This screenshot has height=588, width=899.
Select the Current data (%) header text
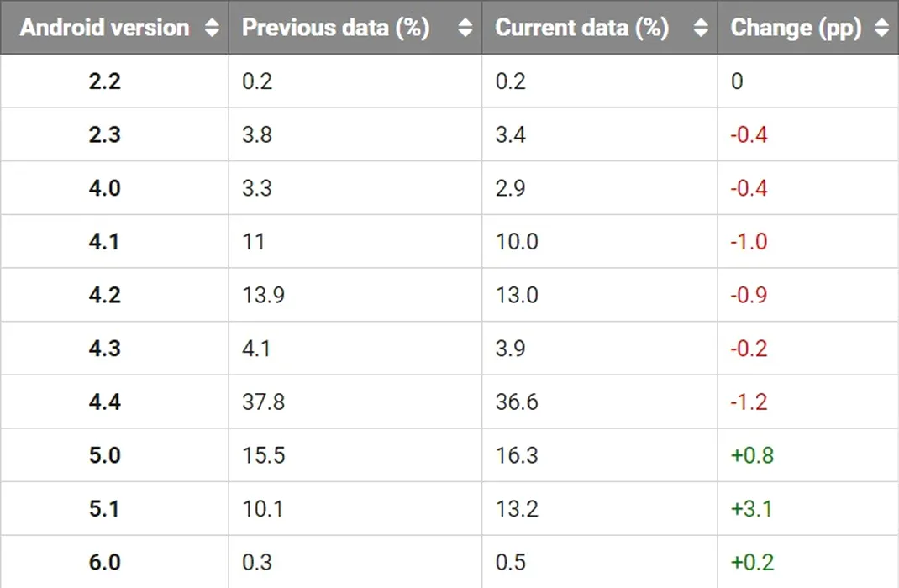point(582,28)
